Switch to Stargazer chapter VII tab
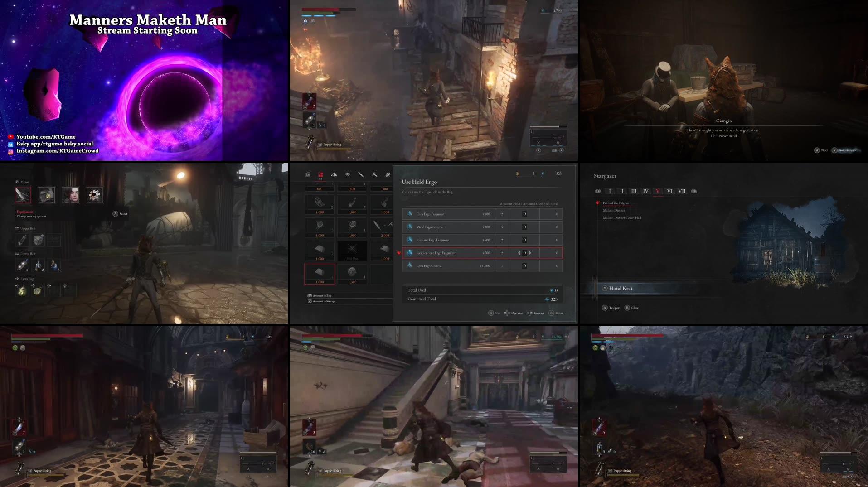The height and width of the screenshot is (487, 868). (682, 191)
